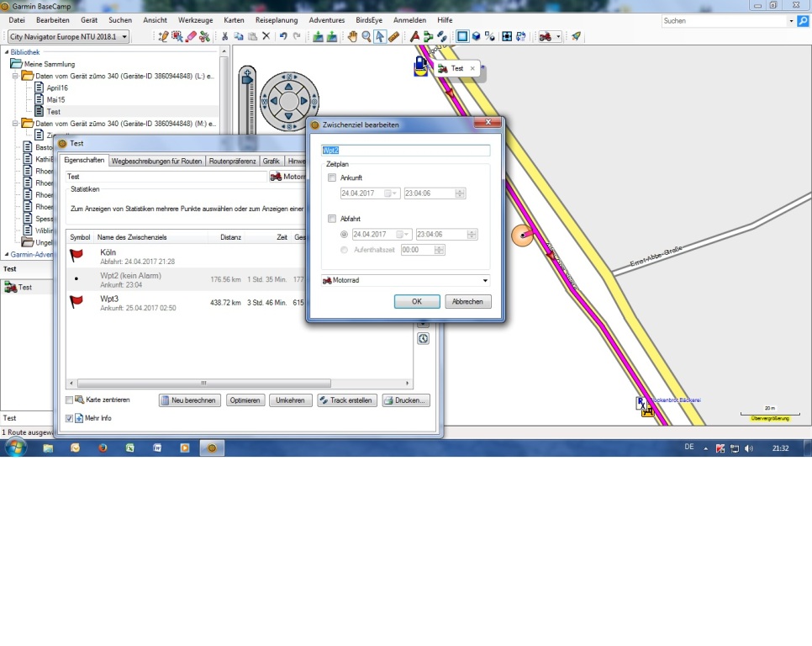Open the Motorrad activity profile dropdown
Screen dimensions: 812x646
click(484, 280)
